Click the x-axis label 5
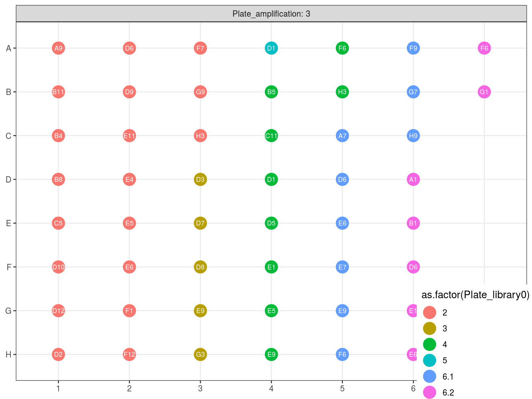The width and height of the screenshot is (532, 399). click(x=342, y=389)
